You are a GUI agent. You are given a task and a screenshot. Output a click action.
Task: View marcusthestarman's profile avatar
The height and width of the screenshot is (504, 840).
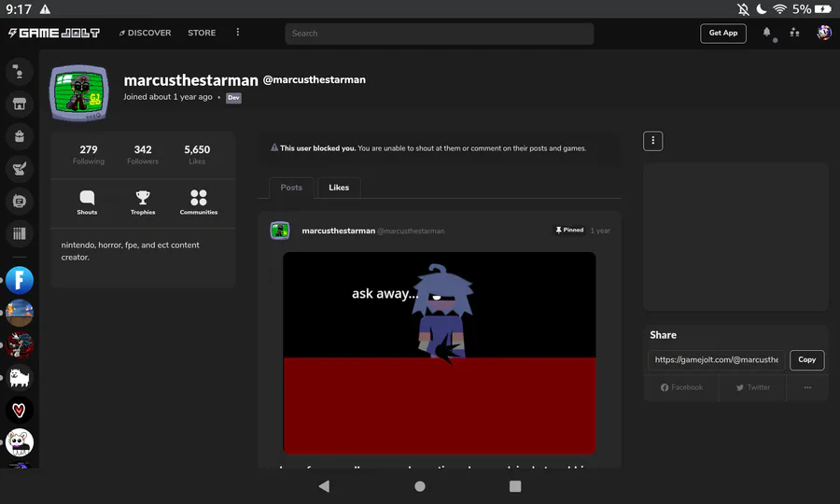79,92
